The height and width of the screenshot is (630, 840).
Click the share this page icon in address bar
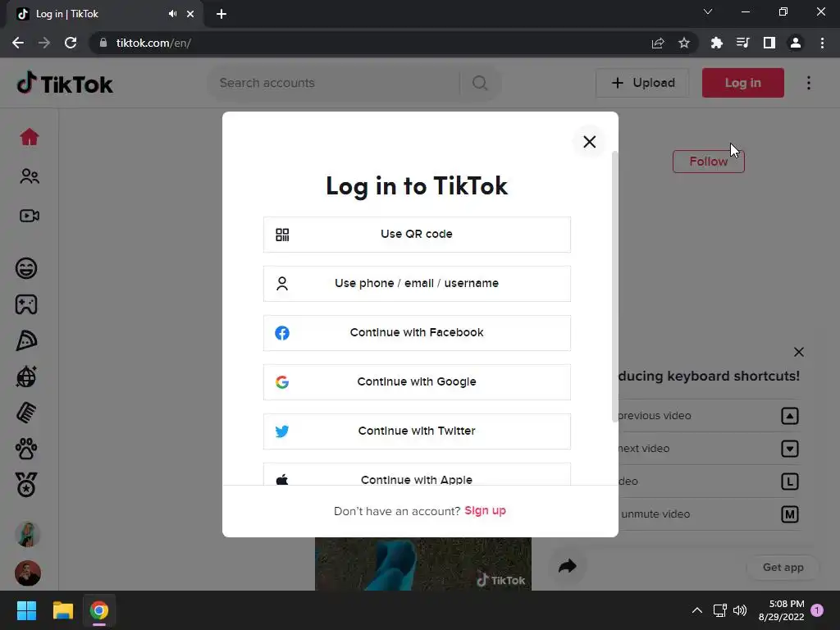[658, 43]
